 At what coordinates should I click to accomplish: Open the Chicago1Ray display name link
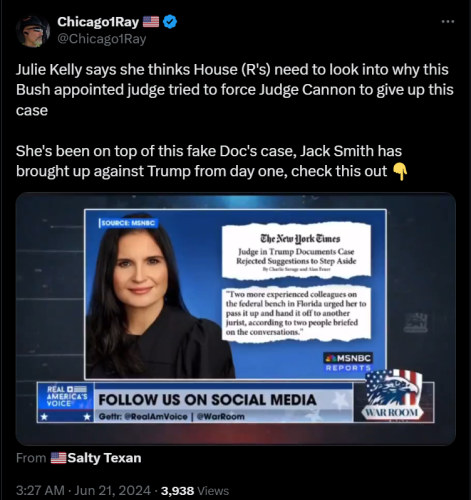point(98,22)
